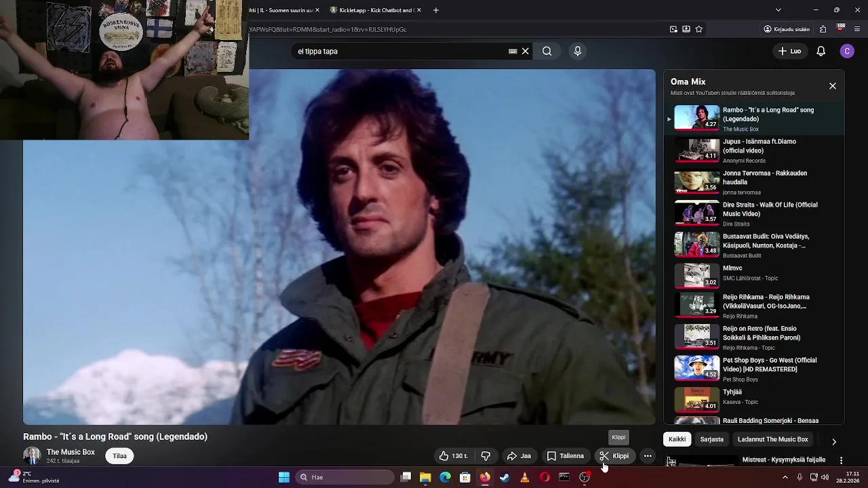Share the video via Jaa button
Screen dimensions: 868x488
click(x=519, y=456)
